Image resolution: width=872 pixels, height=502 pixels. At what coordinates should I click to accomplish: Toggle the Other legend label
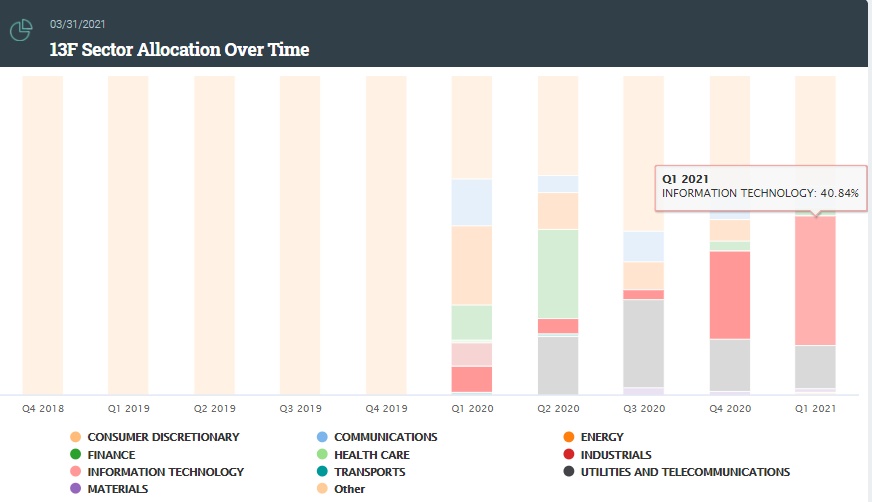(x=349, y=489)
